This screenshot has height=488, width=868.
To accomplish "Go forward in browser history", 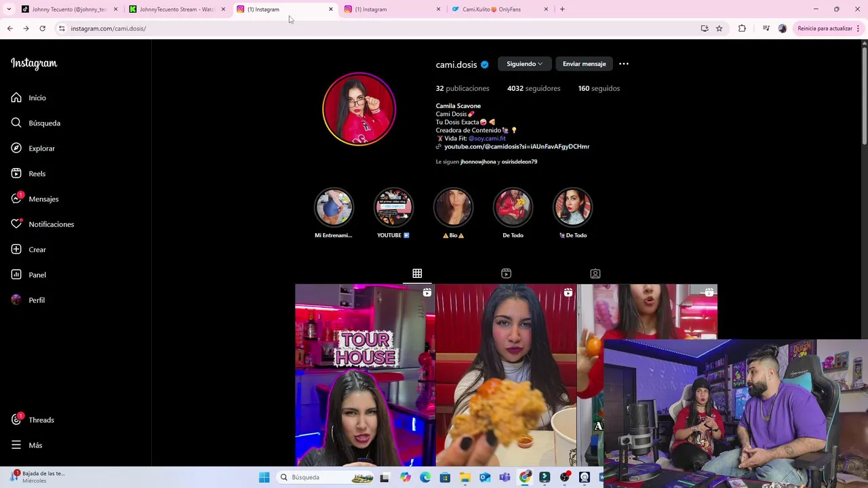I will point(26,28).
